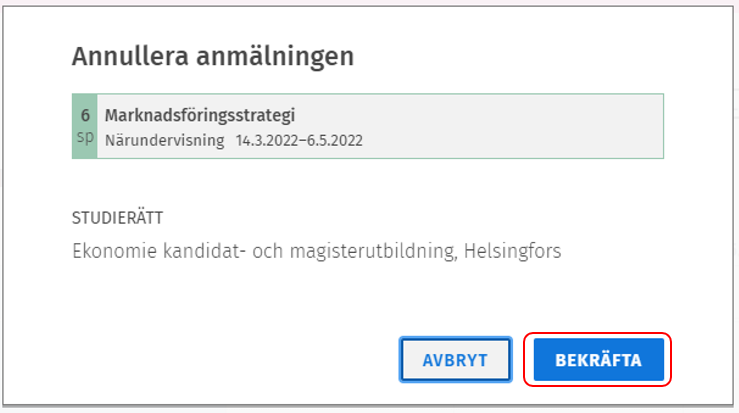Click the 'Ekonomie kandidat- och magisterutbildning' study right text
739x413 pixels.
pyautogui.click(x=260, y=251)
